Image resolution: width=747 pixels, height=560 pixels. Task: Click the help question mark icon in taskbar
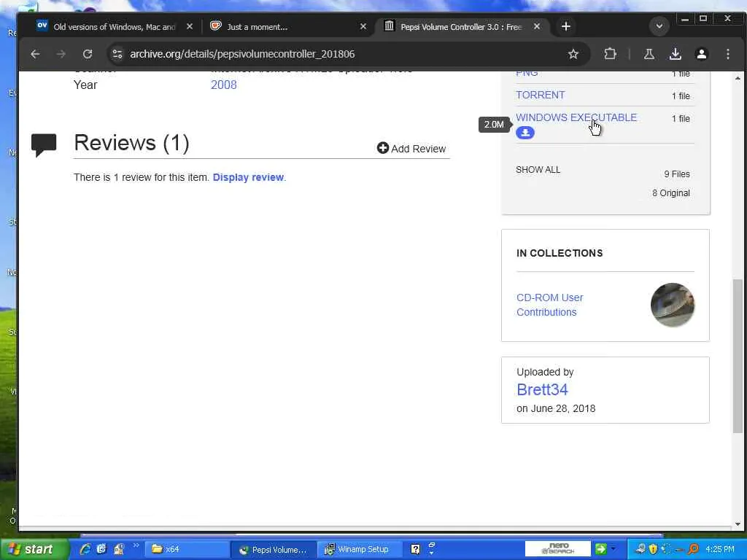pyautogui.click(x=415, y=549)
